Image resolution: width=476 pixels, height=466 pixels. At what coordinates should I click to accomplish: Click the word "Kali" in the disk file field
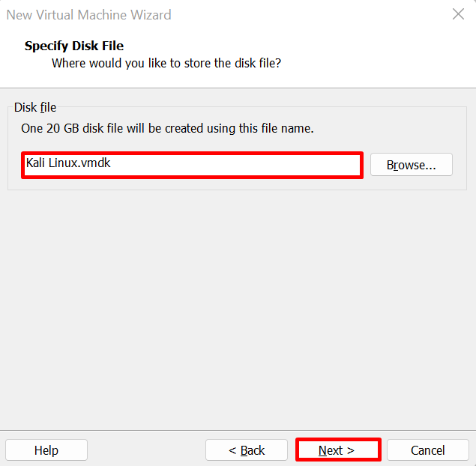[35, 163]
